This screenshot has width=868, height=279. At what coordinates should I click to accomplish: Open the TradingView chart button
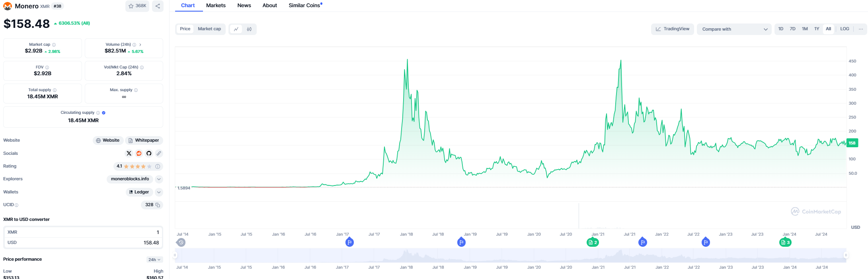tap(673, 29)
